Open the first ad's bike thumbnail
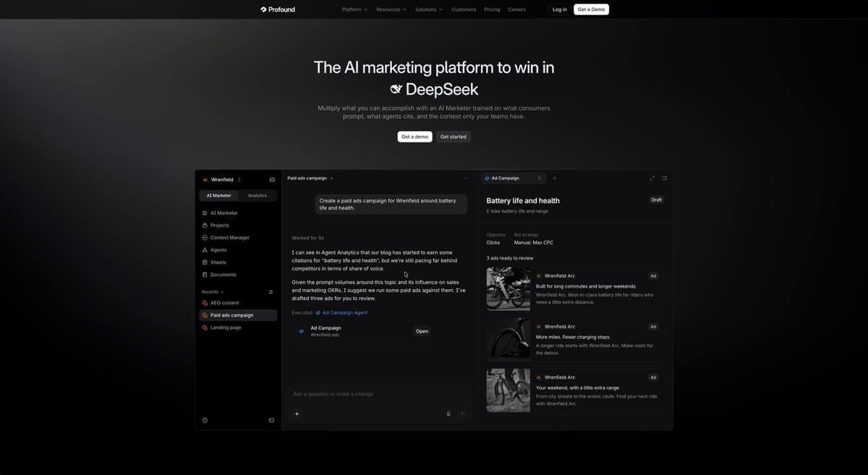Screen dimensions: 868x475 [509, 289]
